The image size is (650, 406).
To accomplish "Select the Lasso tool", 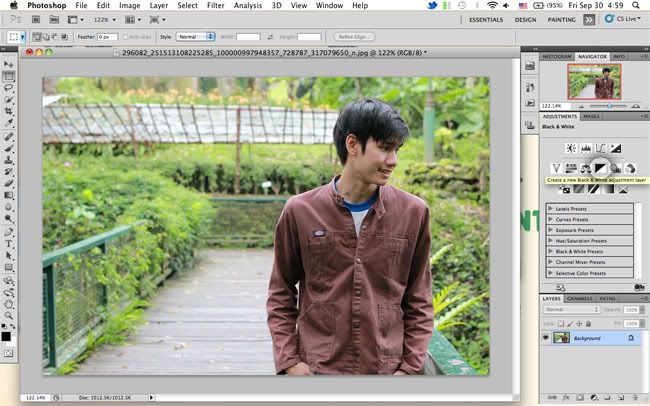I will (8, 88).
